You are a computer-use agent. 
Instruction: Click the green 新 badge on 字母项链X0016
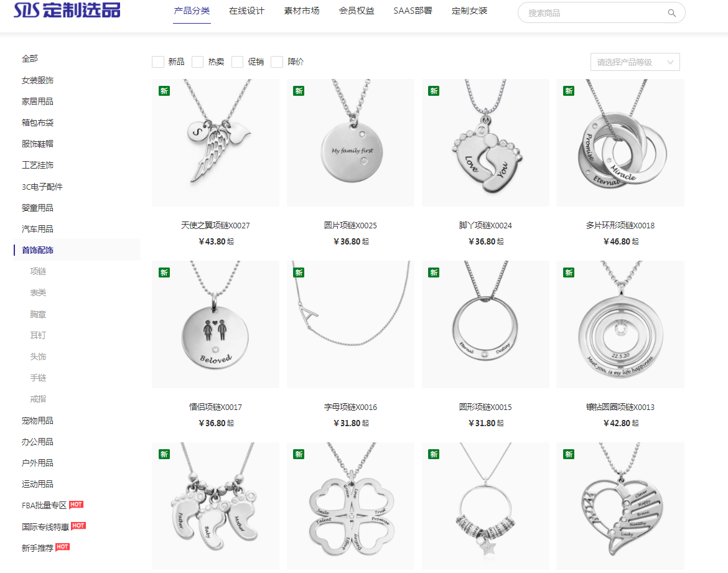point(299,273)
